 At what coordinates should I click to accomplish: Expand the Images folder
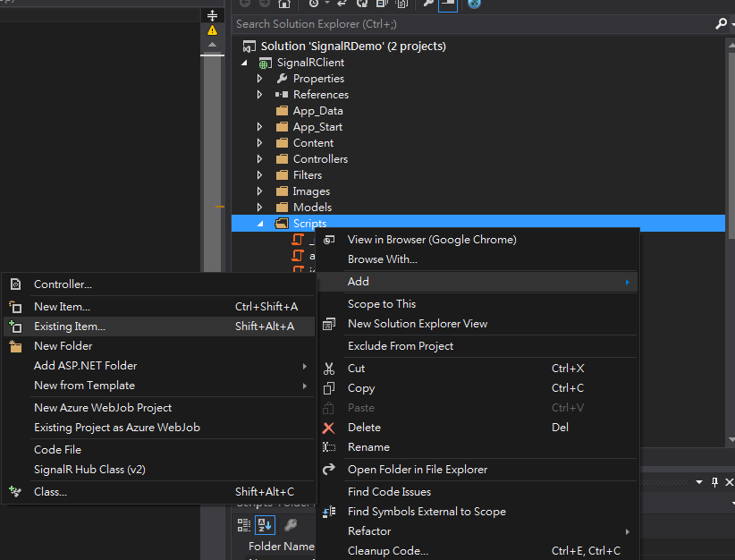point(260,191)
